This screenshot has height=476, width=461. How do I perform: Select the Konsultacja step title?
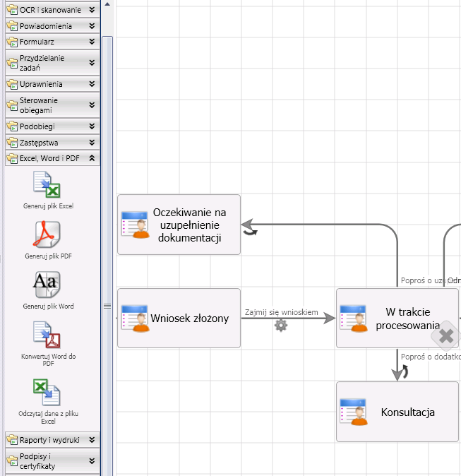[408, 412]
